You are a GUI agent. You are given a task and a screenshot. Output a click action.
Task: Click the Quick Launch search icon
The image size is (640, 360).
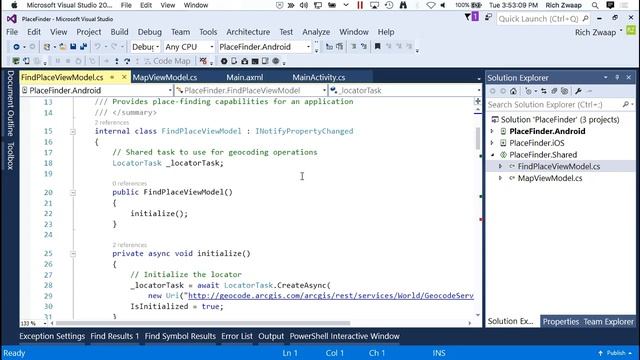click(x=585, y=18)
